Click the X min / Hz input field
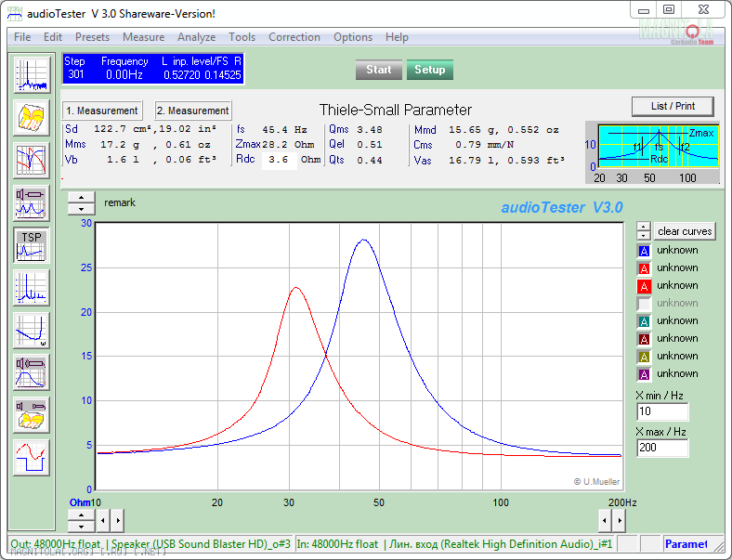 [x=662, y=411]
